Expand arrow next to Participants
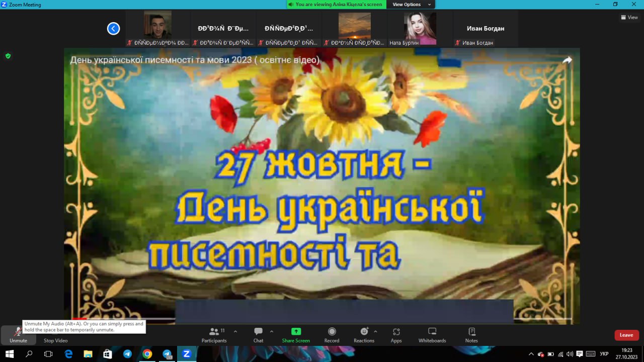This screenshot has width=644, height=362. click(235, 331)
